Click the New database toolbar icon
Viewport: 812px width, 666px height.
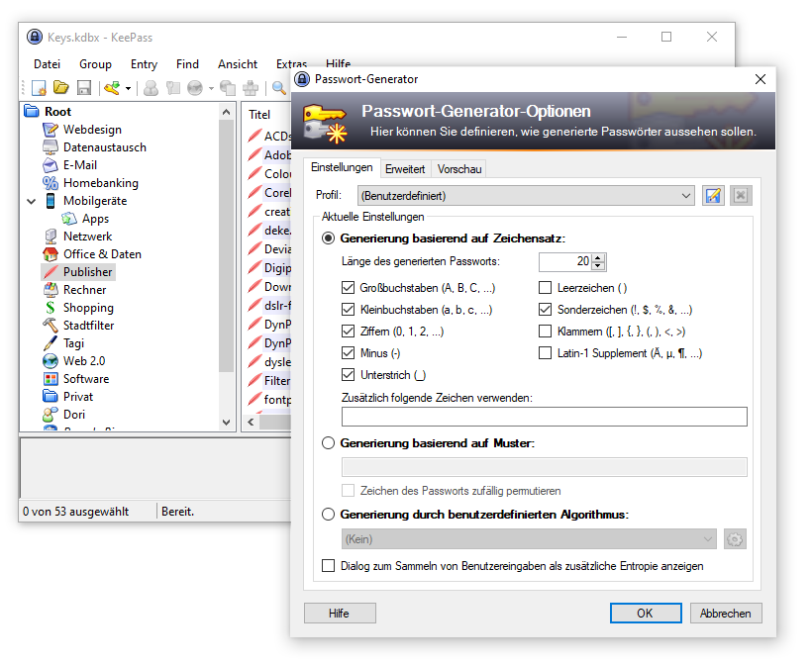[x=39, y=88]
